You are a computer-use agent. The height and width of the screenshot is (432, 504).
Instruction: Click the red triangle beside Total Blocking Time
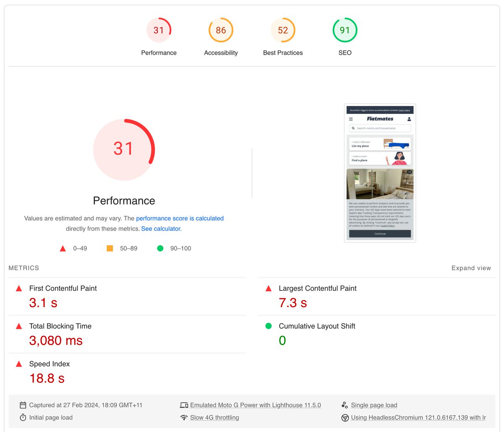[19, 326]
